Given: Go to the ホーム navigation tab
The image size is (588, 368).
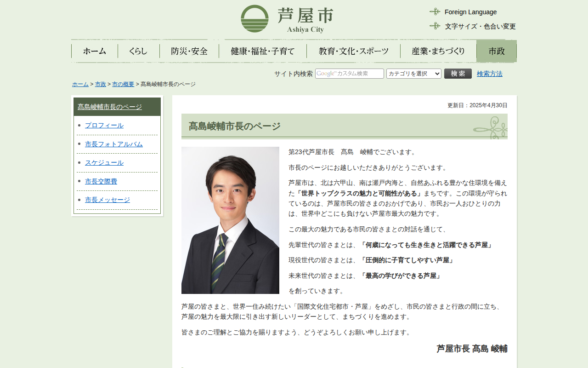Looking at the screenshot, I should pos(95,51).
